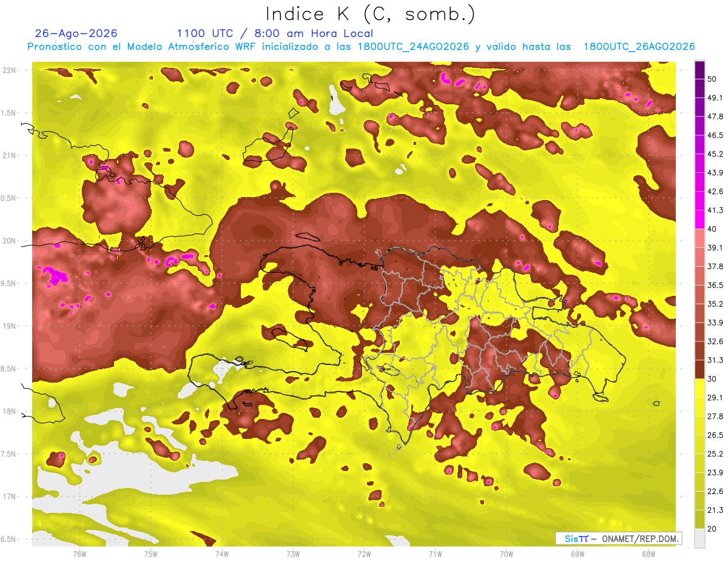This screenshot has height=562, width=728.
Task: Select the '26-Ago-2026' date text
Action: click(76, 33)
